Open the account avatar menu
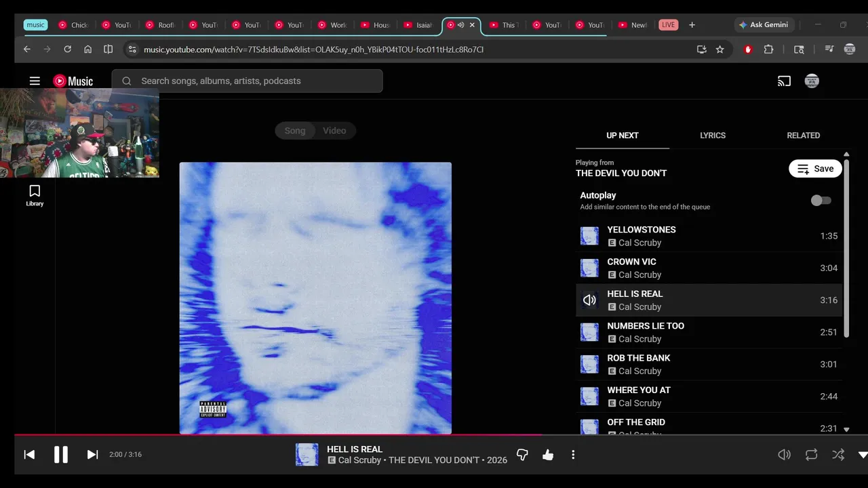This screenshot has height=488, width=868. [812, 81]
